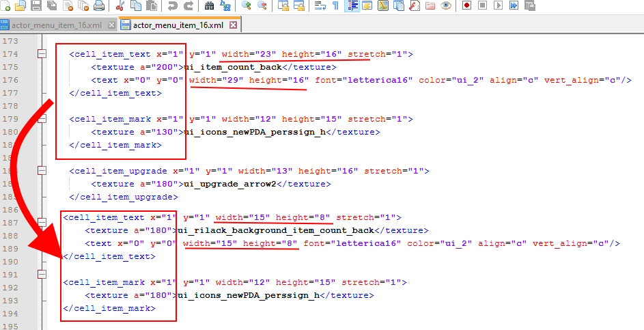
Task: Click the Copy icon in the toolbar
Action: coord(136,5)
